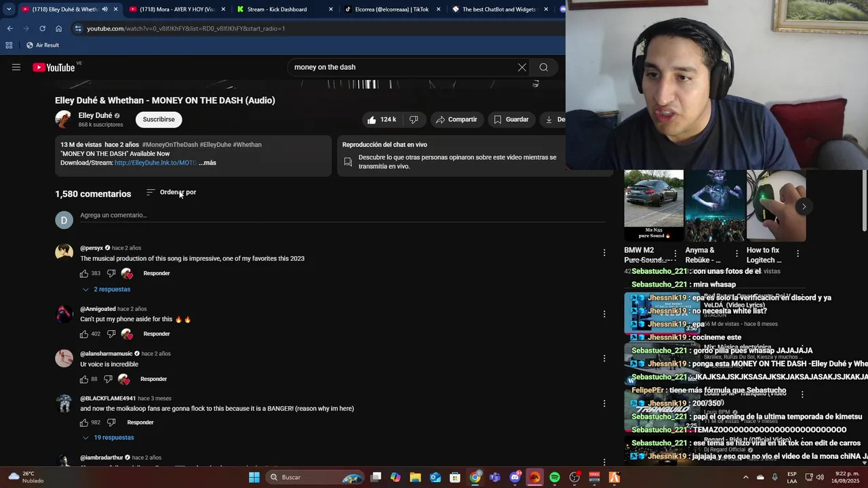Image resolution: width=868 pixels, height=488 pixels.
Task: Like the @Annigoated comment
Action: point(84,334)
